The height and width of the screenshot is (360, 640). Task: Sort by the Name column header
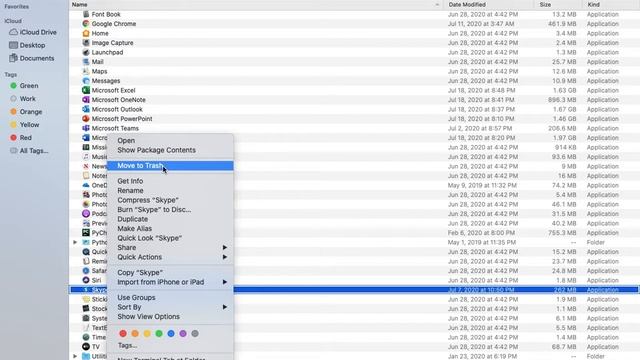256,4
